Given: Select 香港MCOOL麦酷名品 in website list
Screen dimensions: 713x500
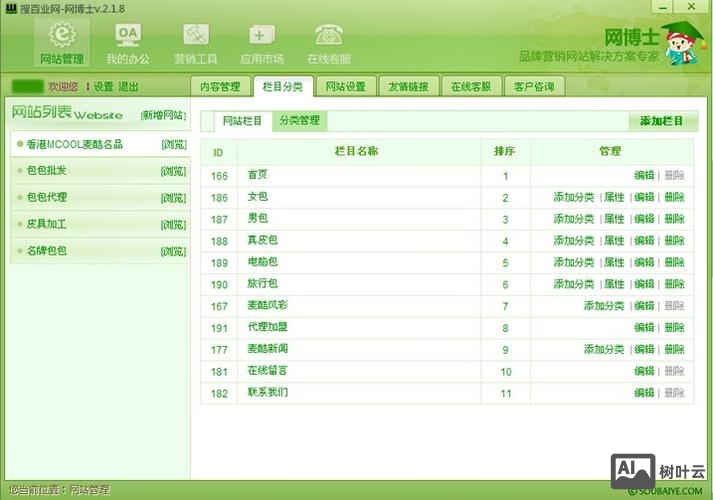Looking at the screenshot, I should point(74,145).
